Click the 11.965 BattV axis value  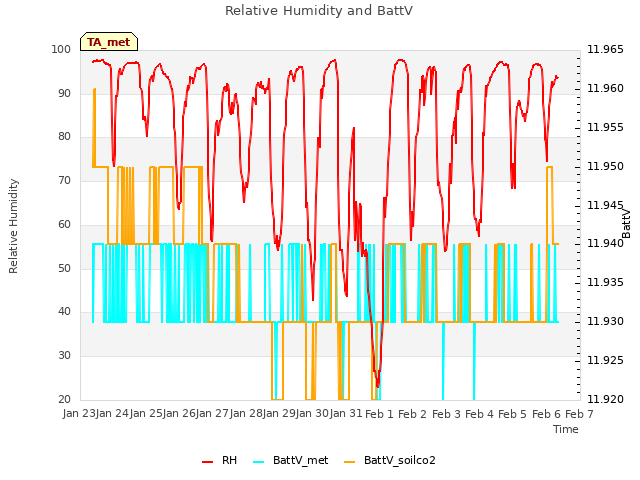tap(605, 49)
